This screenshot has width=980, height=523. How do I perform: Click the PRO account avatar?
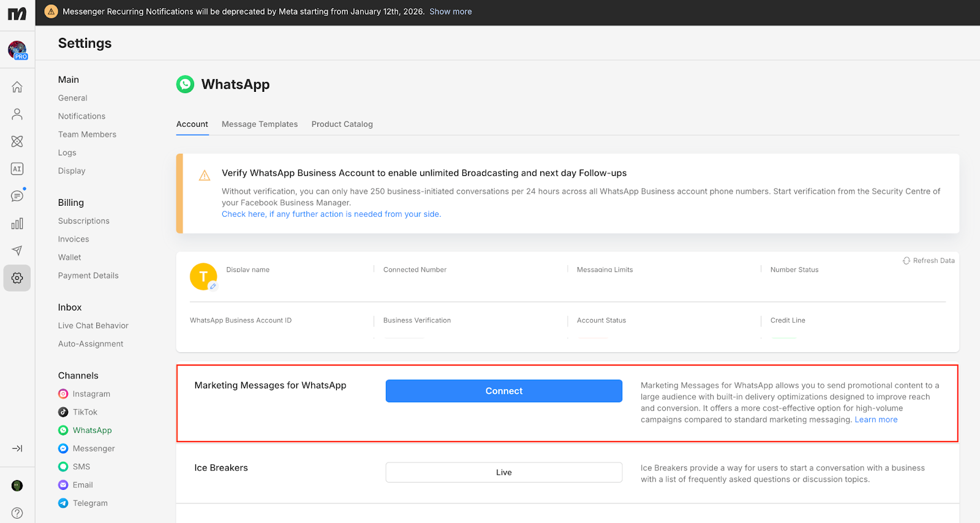tap(17, 50)
